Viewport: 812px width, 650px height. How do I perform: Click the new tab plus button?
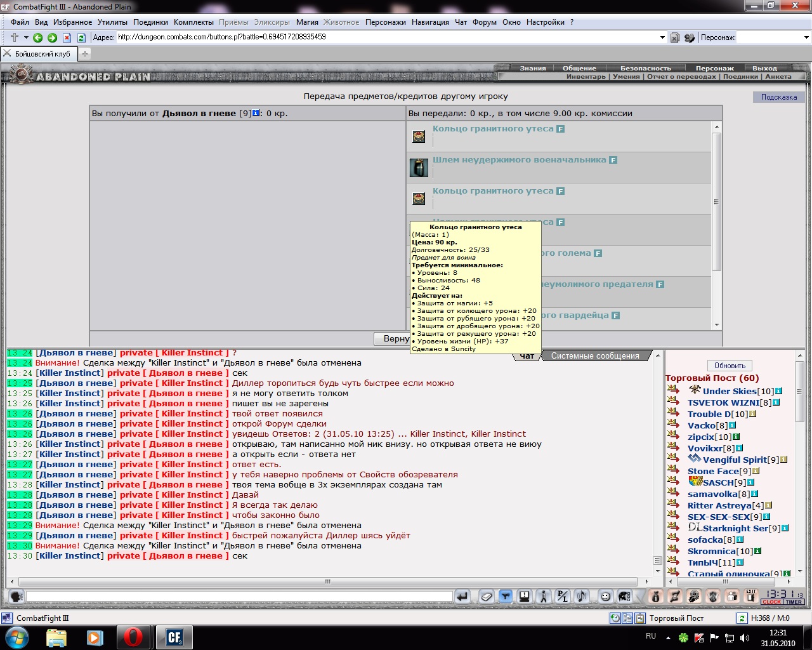84,54
